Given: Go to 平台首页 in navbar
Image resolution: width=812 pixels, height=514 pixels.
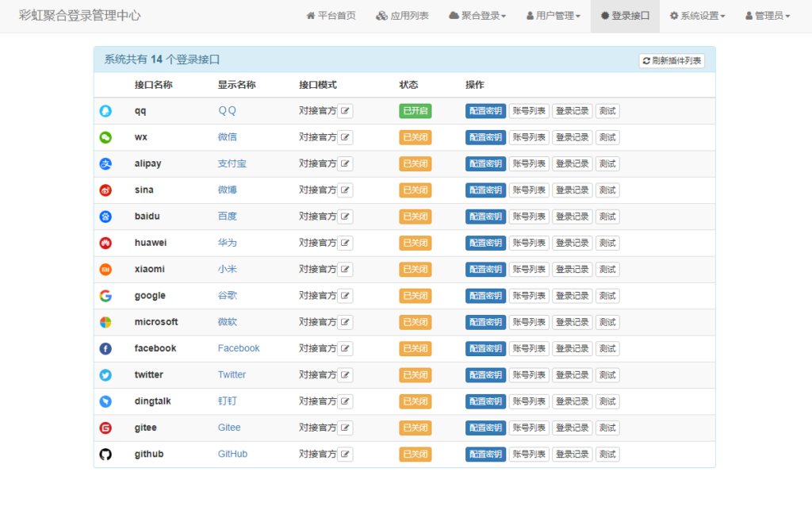Looking at the screenshot, I should point(331,16).
